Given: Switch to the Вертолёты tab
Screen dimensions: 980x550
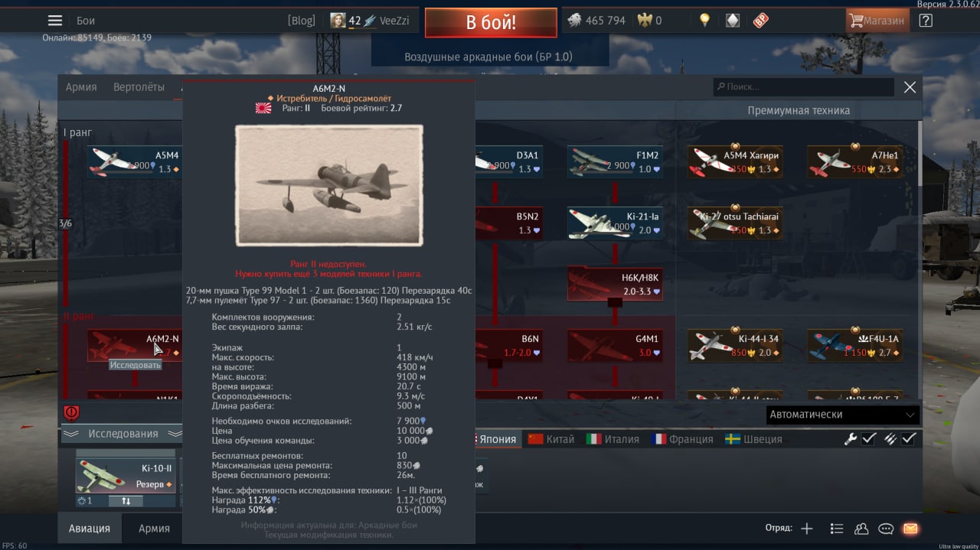Looking at the screenshot, I should coord(139,87).
